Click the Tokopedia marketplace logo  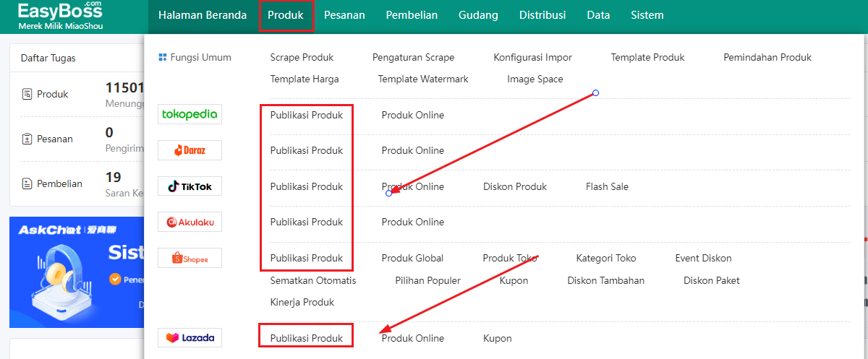click(190, 115)
